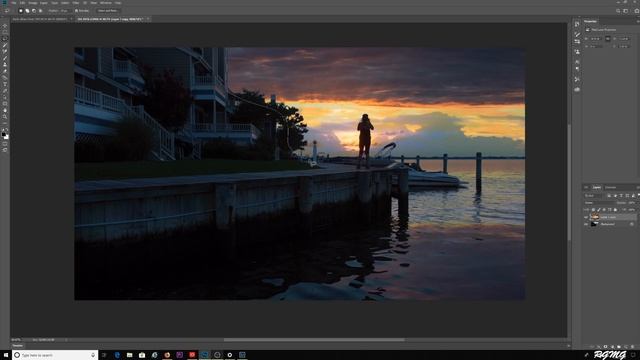Switch to the Channels tab
Screen dimensions: 640x360
tap(610, 187)
